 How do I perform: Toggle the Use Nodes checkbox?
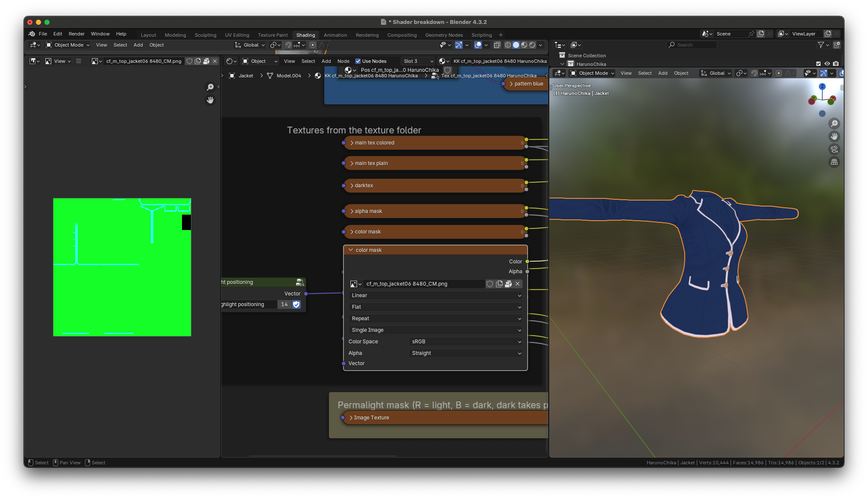[x=358, y=61]
